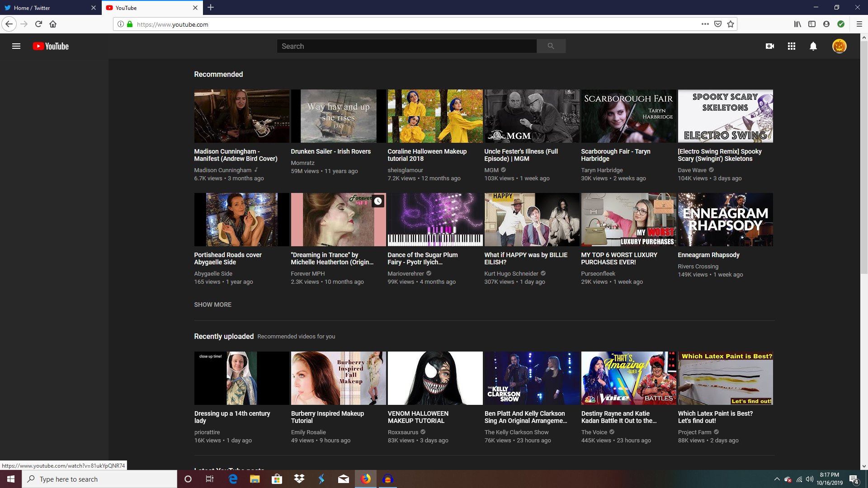
Task: Open File Explorer from the taskbar
Action: [x=255, y=479]
